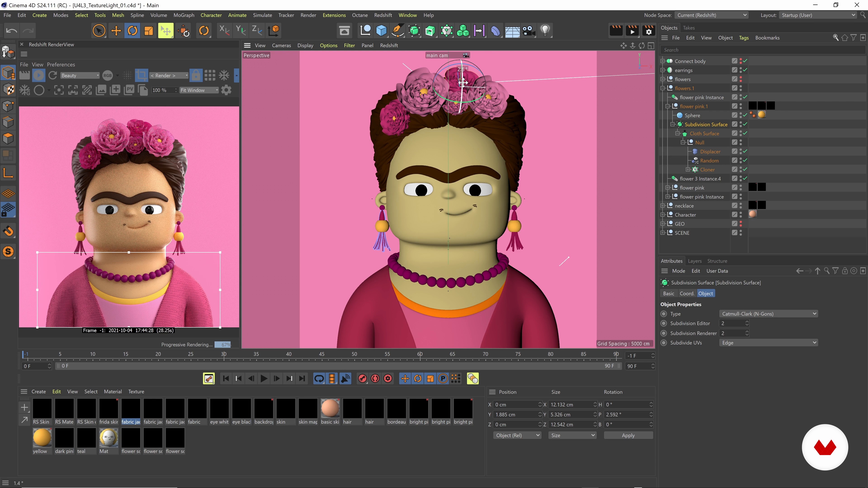The height and width of the screenshot is (488, 868).
Task: Click the Camera object icon
Action: click(x=529, y=31)
